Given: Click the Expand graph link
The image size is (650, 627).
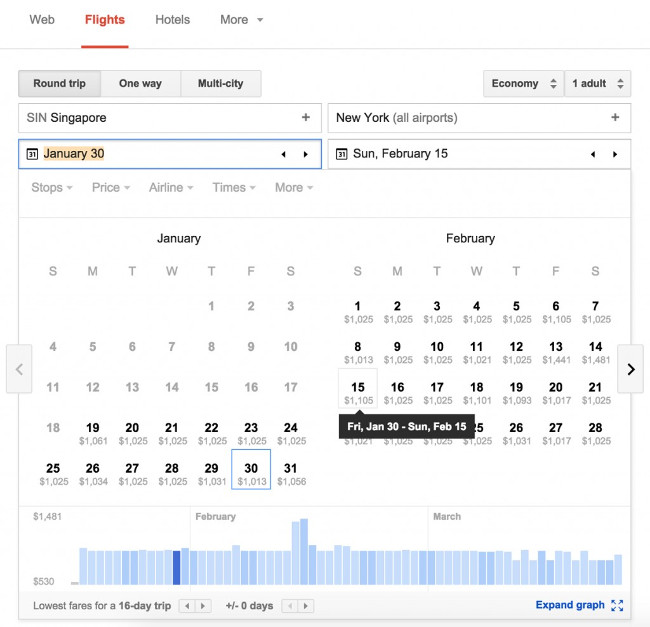Looking at the screenshot, I should 570,605.
